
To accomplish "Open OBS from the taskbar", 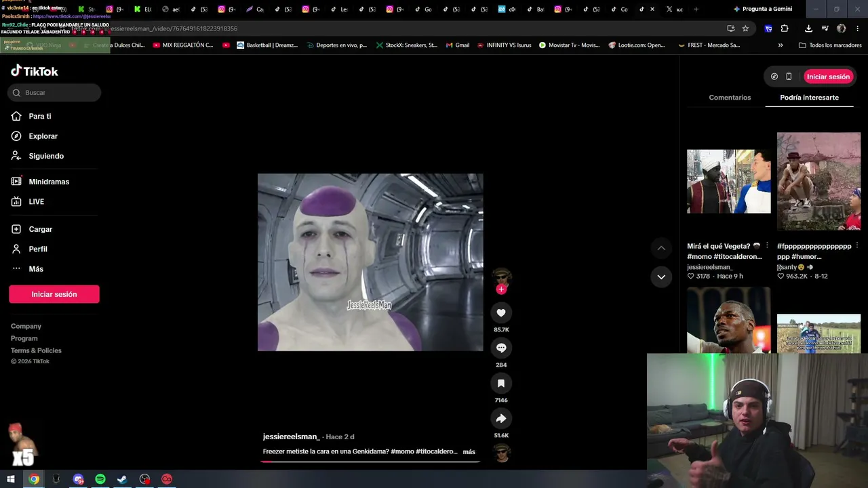I will click(x=144, y=479).
